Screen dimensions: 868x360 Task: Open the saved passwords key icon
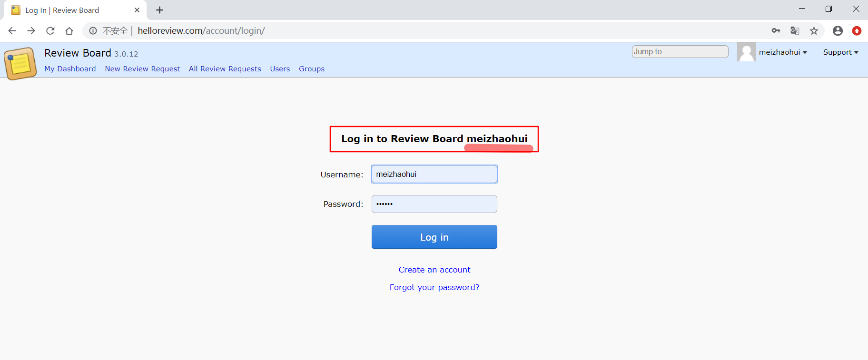tap(776, 31)
